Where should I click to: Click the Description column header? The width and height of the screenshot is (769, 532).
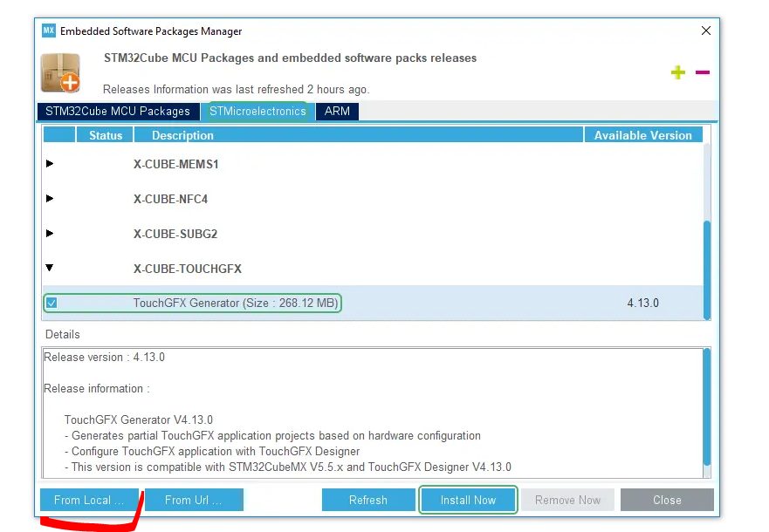point(359,135)
